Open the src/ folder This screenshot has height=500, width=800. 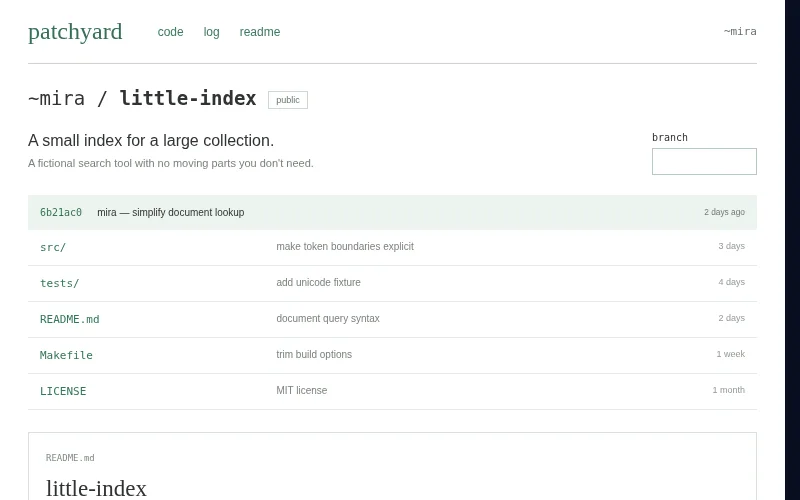pos(53,247)
